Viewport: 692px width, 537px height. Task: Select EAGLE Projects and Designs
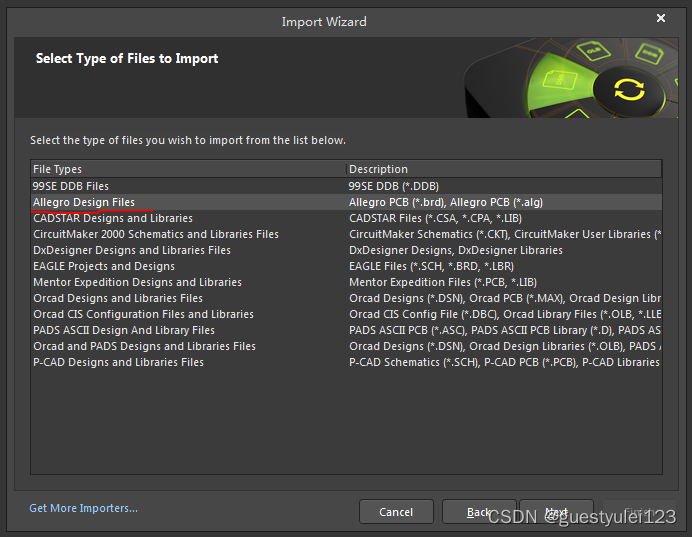coord(104,266)
